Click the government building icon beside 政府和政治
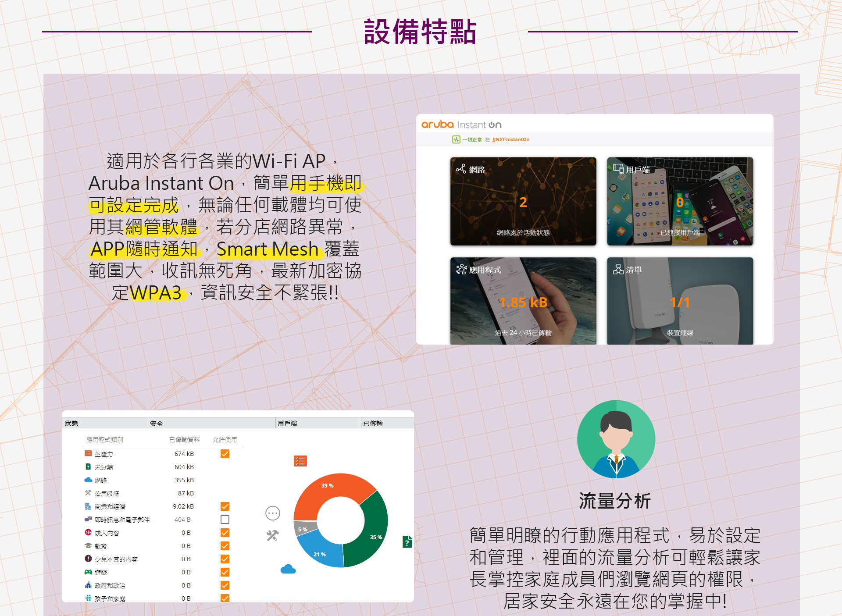This screenshot has height=616, width=842. 88,585
